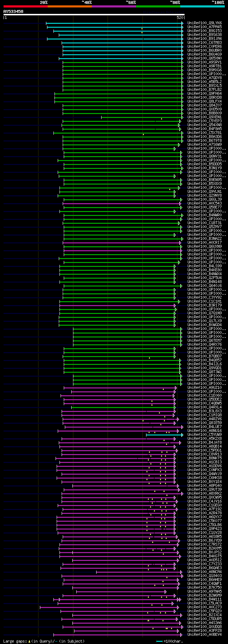Open hit UniRef100_Q0D509
The height and width of the screenshot is (644, 228).
coord(204,109)
